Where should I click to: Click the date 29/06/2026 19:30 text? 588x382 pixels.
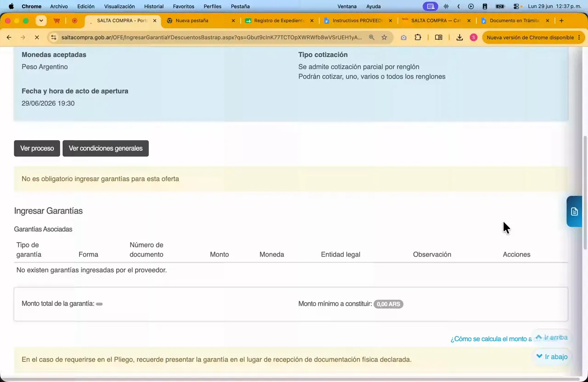tap(48, 103)
